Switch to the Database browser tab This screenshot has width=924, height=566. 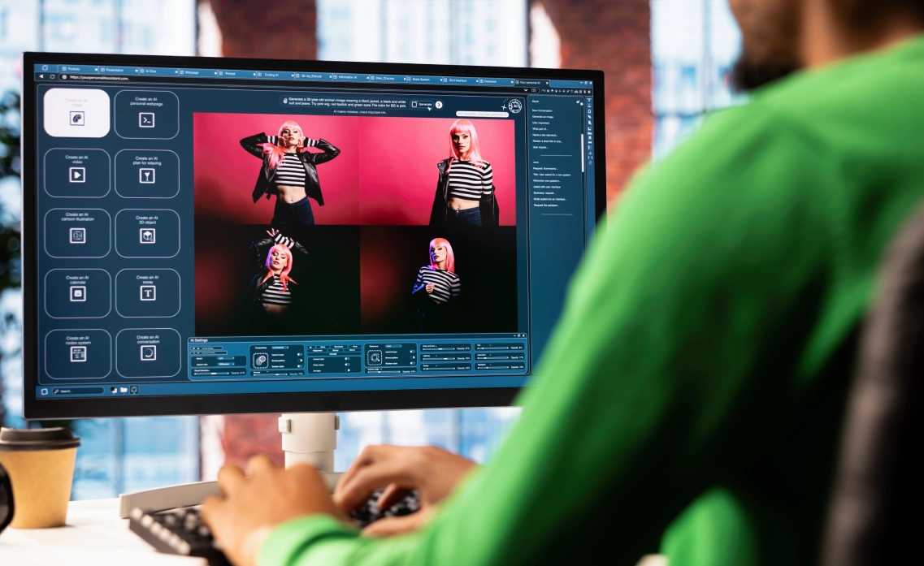[x=495, y=81]
